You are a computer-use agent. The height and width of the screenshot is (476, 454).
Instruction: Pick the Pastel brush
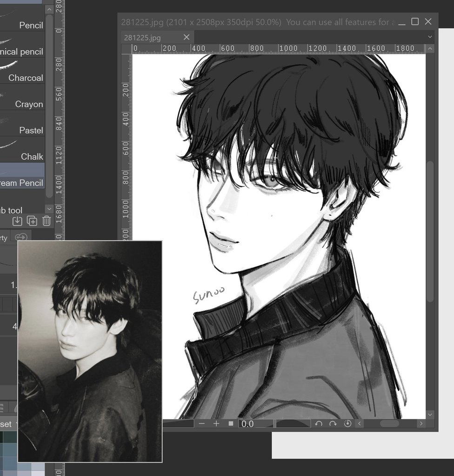coord(22,123)
